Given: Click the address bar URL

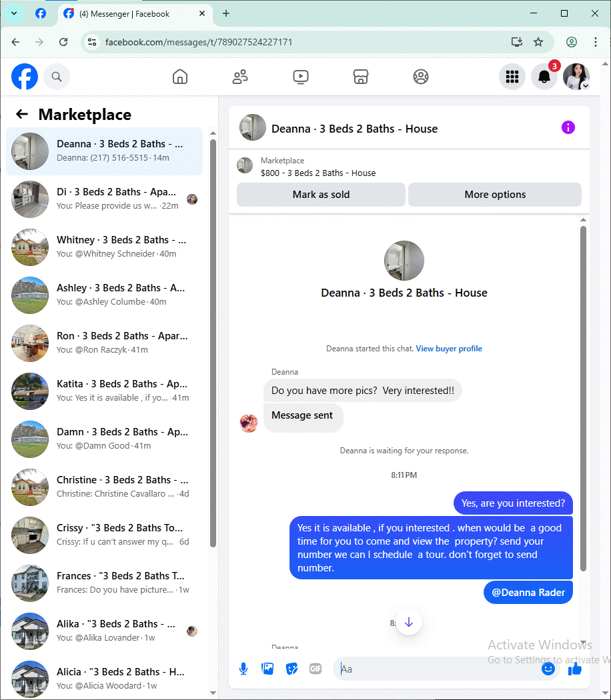Looking at the screenshot, I should click(x=199, y=42).
